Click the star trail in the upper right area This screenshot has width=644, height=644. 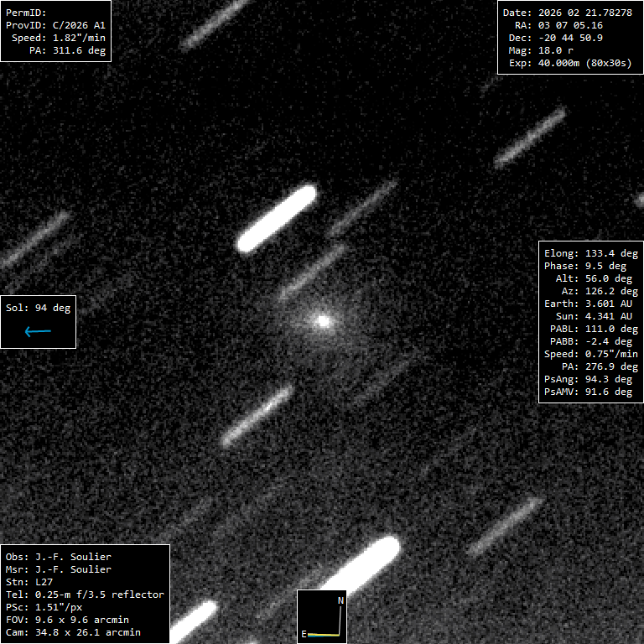tap(530, 137)
